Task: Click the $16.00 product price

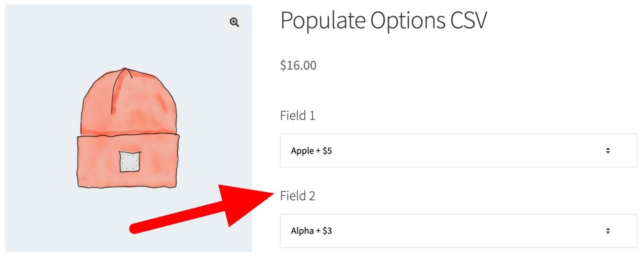Action: [x=298, y=65]
